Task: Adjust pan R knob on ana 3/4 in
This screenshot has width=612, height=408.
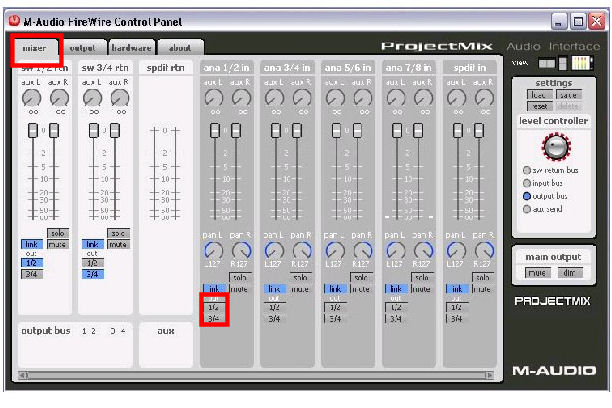Action: click(301, 251)
